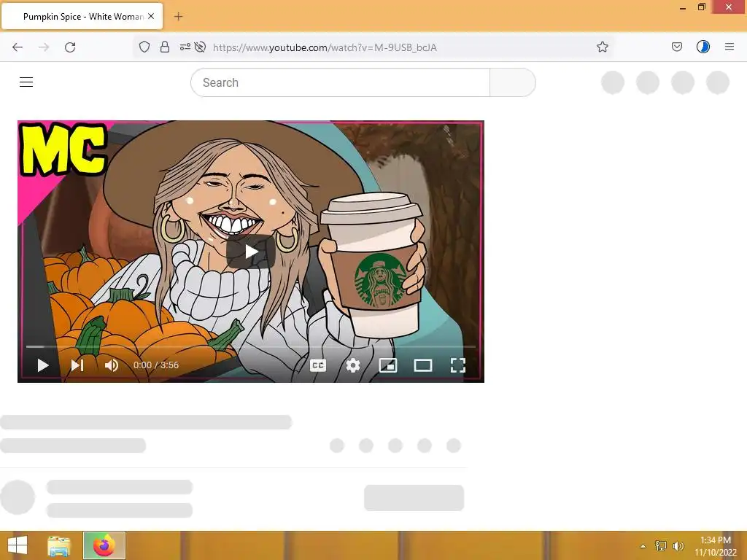Click the video time display 0:00 / 3:56

point(156,365)
